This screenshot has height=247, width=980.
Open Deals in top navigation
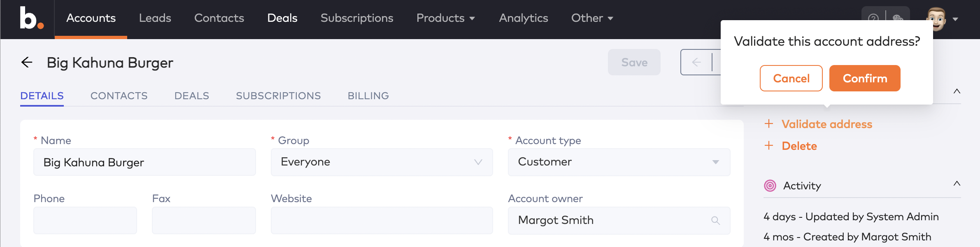282,18
